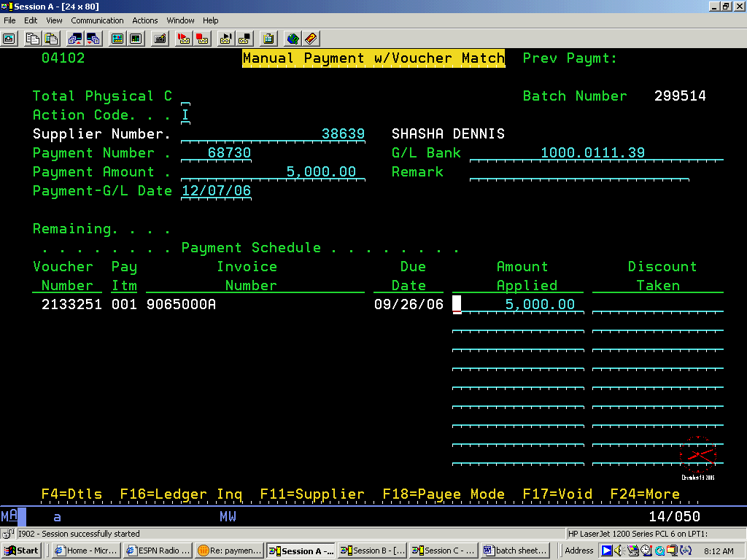
Task: Click the Payment-G/L Date field
Action: 216,191
